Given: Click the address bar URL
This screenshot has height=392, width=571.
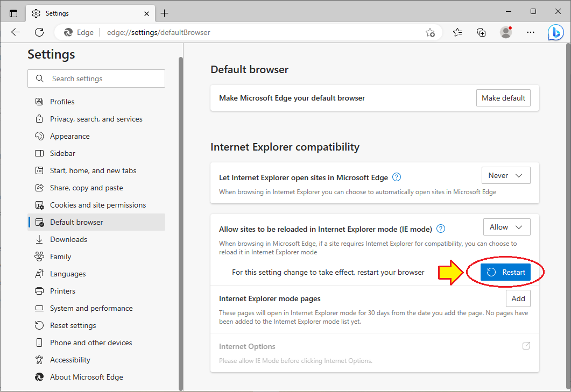Looking at the screenshot, I should pos(158,32).
